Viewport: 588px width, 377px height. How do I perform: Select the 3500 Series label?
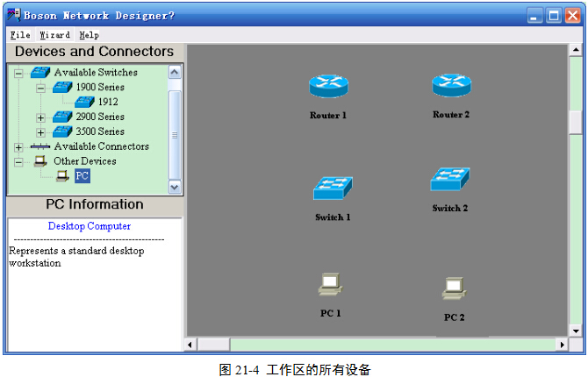[x=100, y=132]
